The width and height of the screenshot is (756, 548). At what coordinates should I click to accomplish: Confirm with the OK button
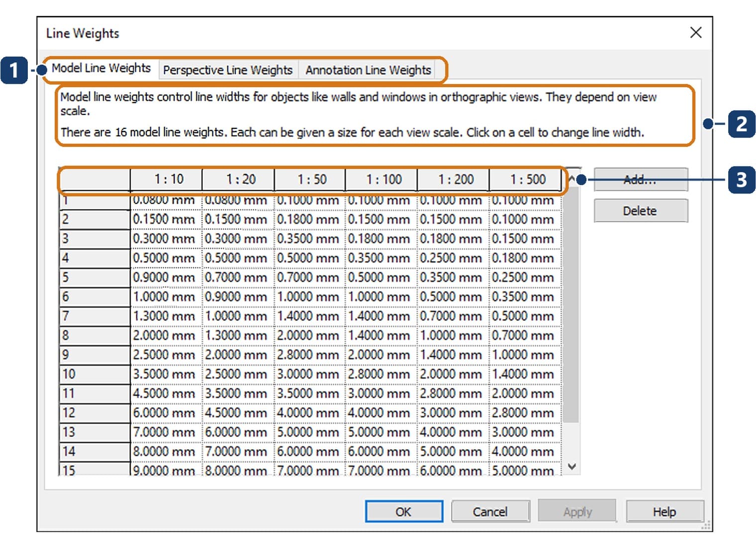(404, 512)
